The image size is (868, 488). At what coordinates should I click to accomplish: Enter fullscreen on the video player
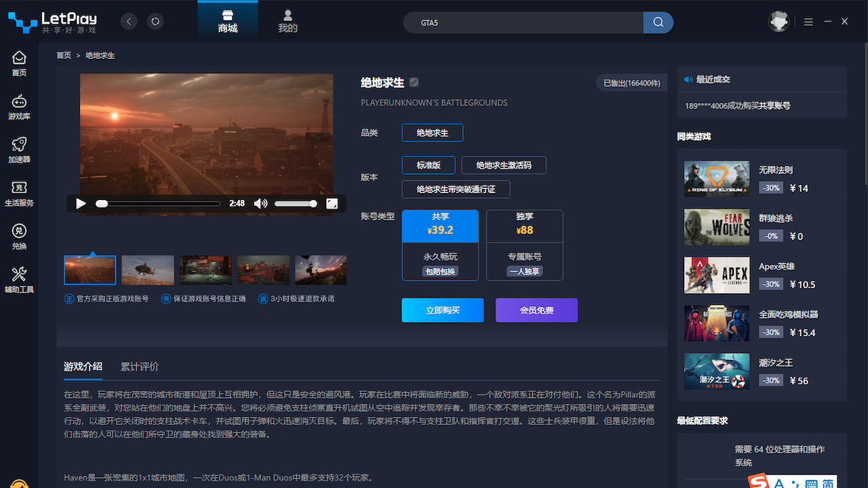[x=332, y=203]
